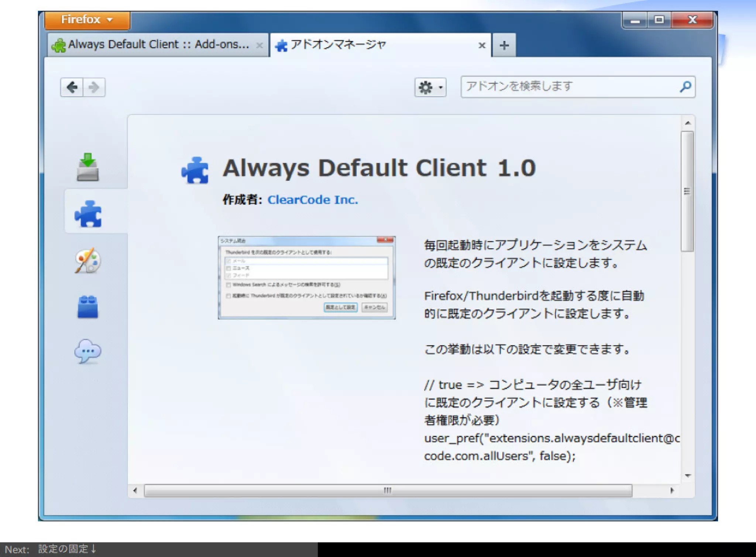Close the Firefox window

point(692,20)
